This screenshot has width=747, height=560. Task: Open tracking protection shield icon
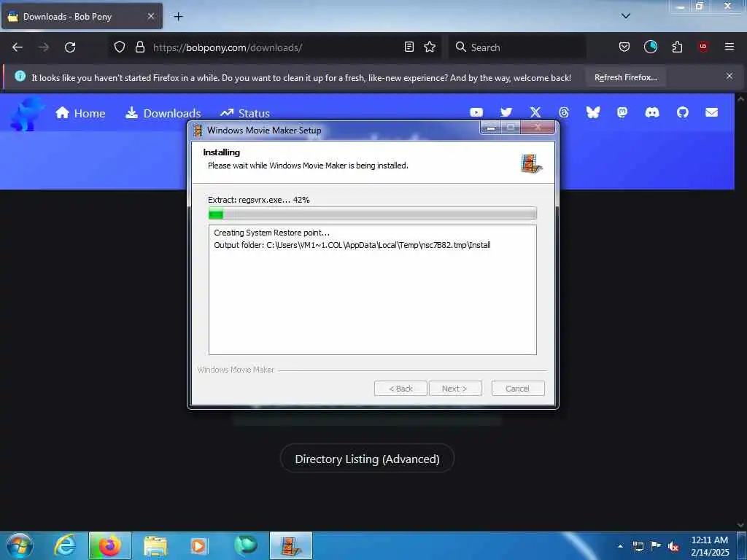[x=120, y=47]
